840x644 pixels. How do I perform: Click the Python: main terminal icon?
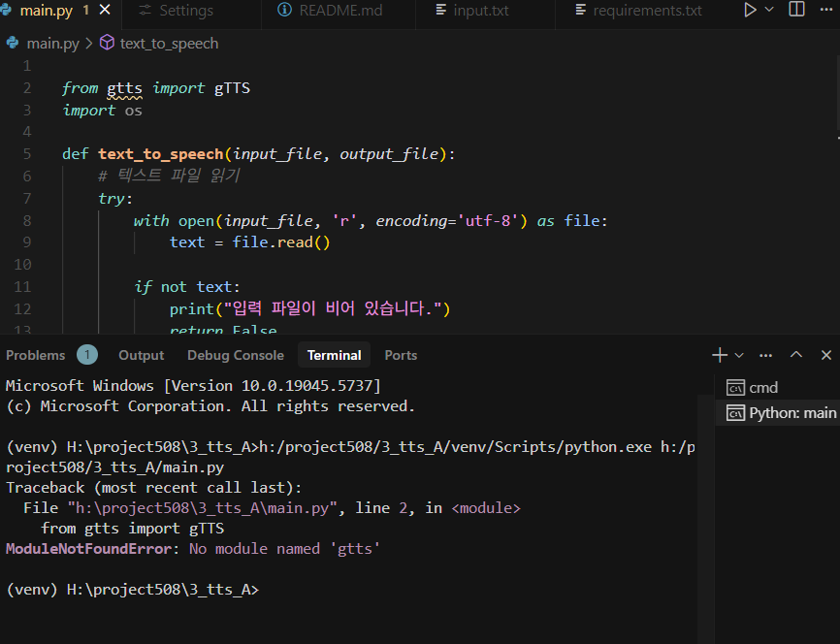point(735,413)
